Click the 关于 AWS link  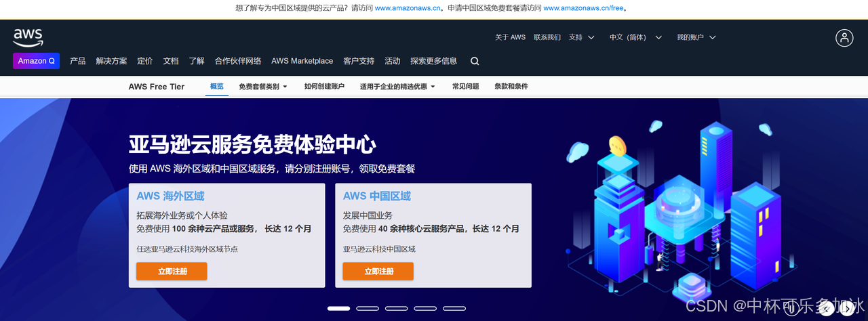(511, 37)
